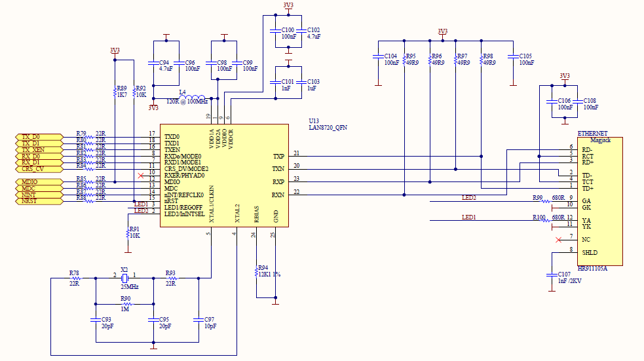Click the no-connect cross on Magjack NC pin
The width and height of the screenshot is (644, 361).
pos(558,240)
